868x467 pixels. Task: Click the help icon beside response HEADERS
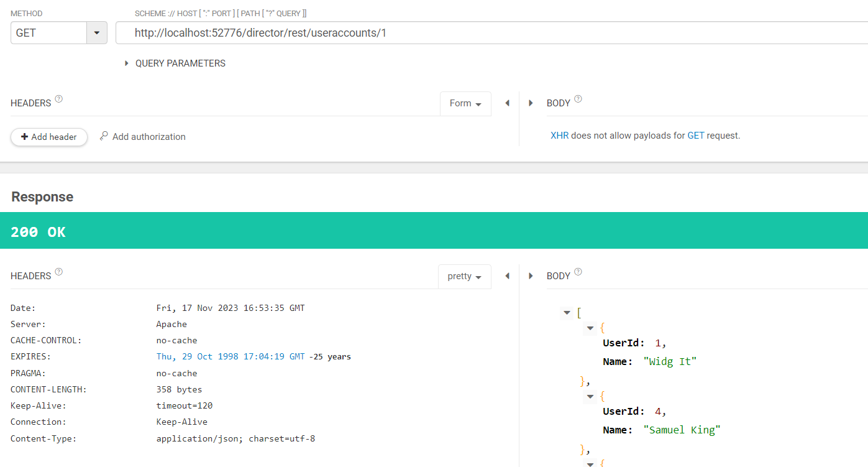click(x=59, y=272)
